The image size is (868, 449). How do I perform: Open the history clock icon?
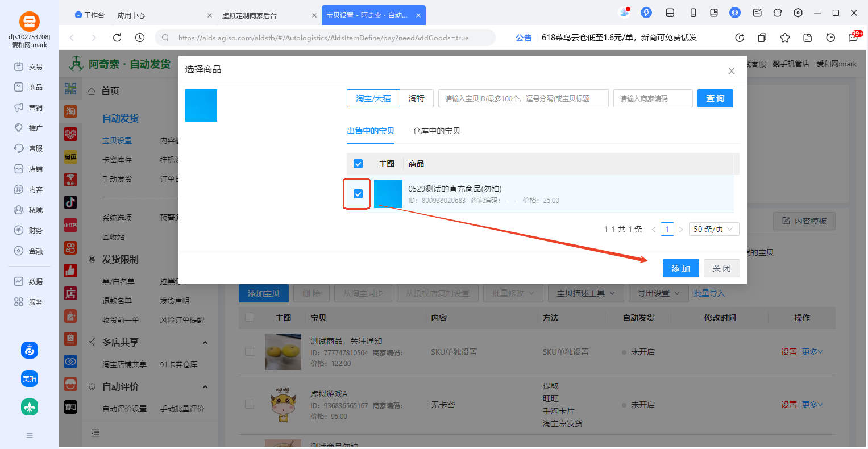point(140,38)
